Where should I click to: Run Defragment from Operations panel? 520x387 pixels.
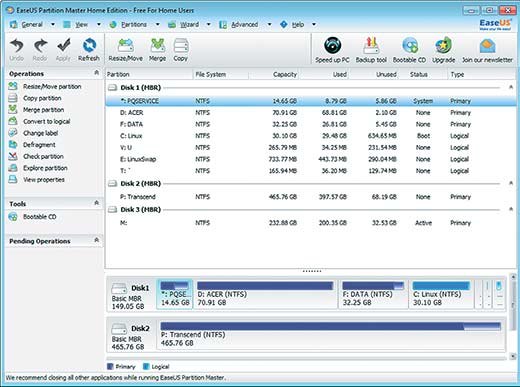(x=32, y=145)
